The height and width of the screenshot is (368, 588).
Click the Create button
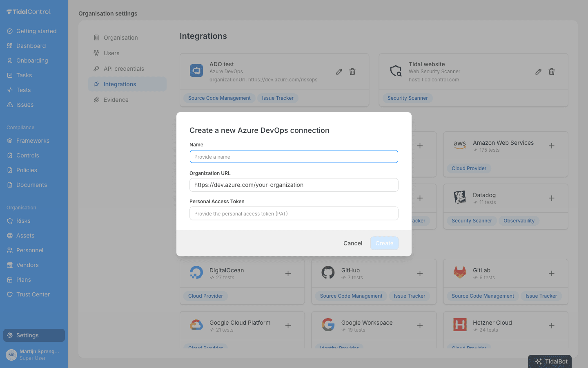click(385, 243)
